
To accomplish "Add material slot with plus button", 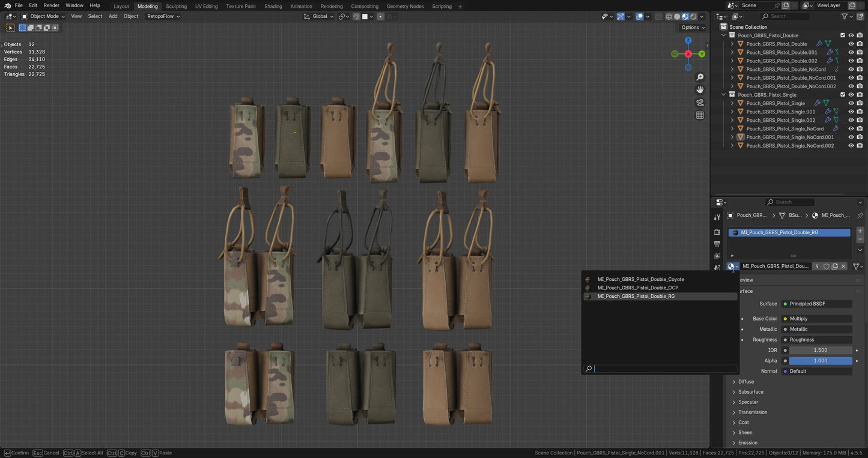I will pyautogui.click(x=860, y=231).
